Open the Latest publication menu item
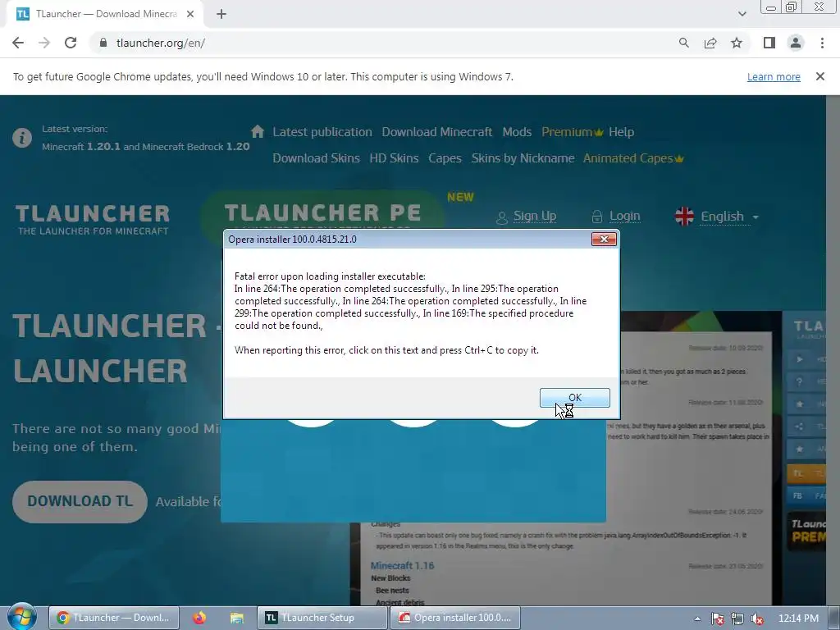The image size is (840, 630). (x=322, y=132)
